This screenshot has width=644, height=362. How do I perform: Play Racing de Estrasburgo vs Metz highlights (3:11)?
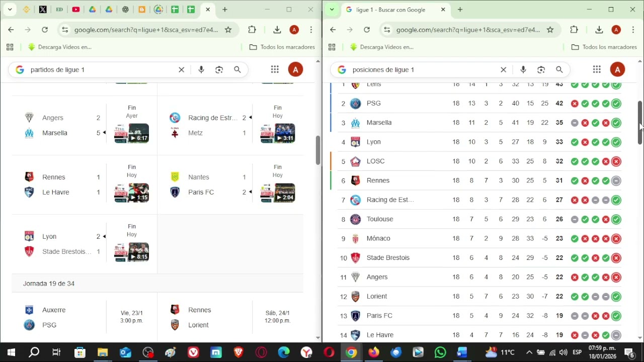point(278,133)
